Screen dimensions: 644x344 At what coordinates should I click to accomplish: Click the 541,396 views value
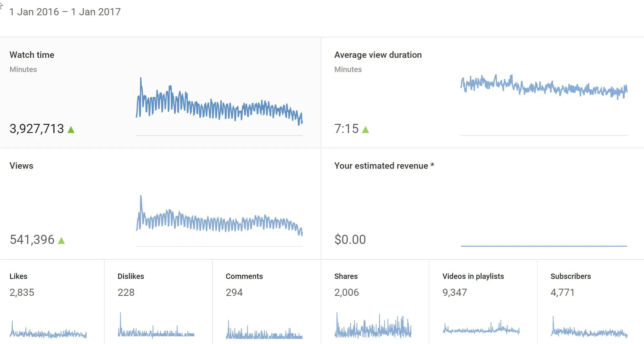[32, 240]
